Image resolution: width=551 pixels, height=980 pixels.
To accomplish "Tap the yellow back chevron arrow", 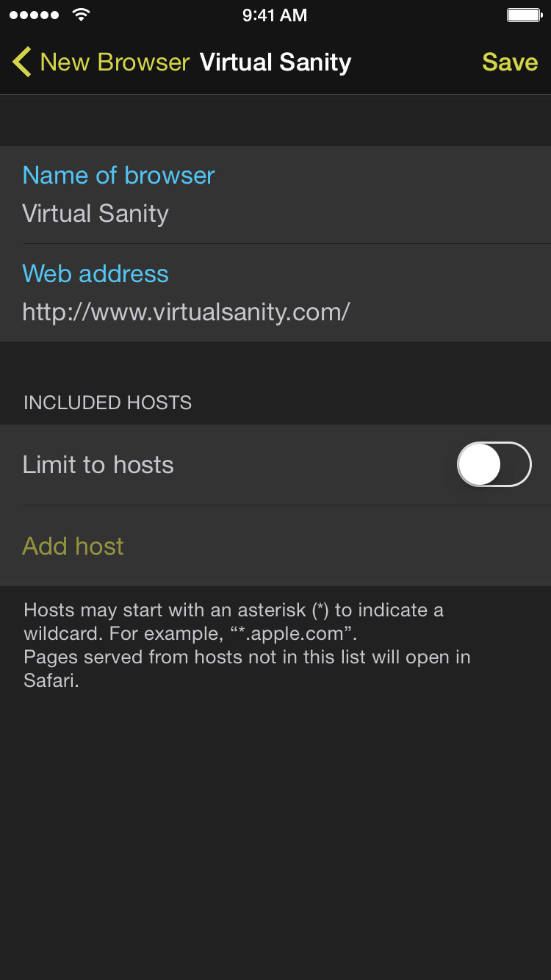I will pyautogui.click(x=21, y=62).
